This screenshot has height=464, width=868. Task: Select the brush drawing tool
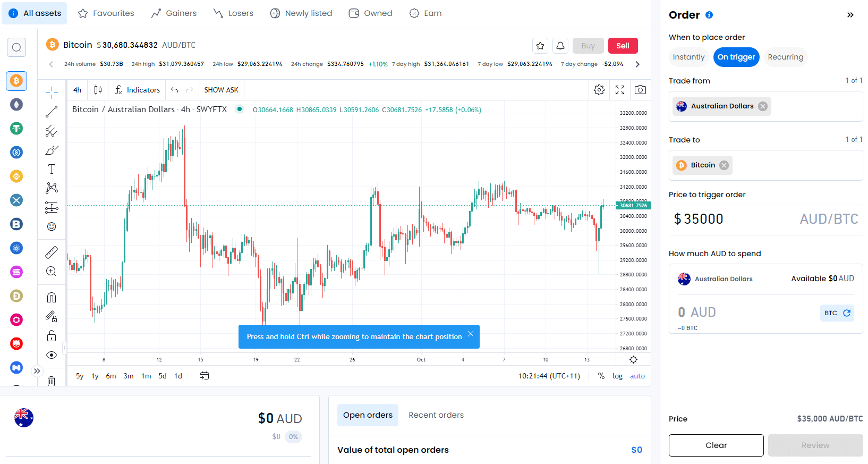52,150
